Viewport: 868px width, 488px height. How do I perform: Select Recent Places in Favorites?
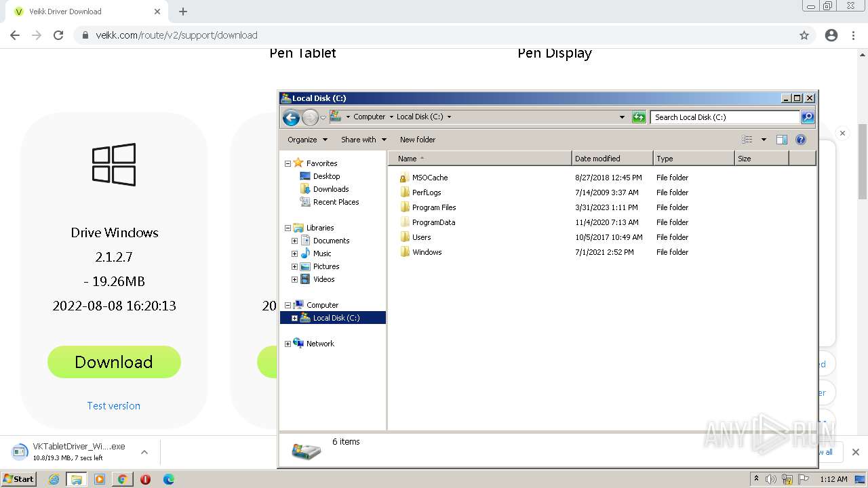coord(336,202)
